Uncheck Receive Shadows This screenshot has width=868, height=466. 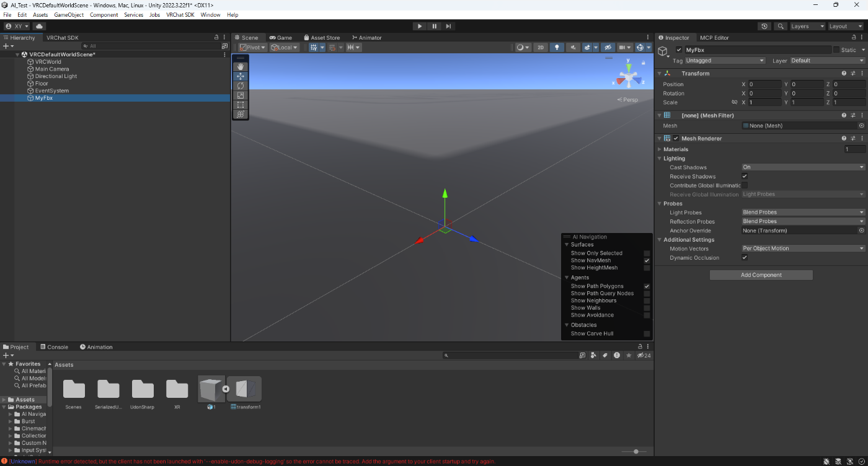click(x=745, y=177)
